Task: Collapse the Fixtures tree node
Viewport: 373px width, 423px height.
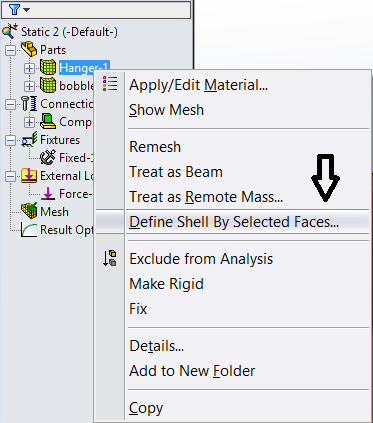Action: (11, 140)
